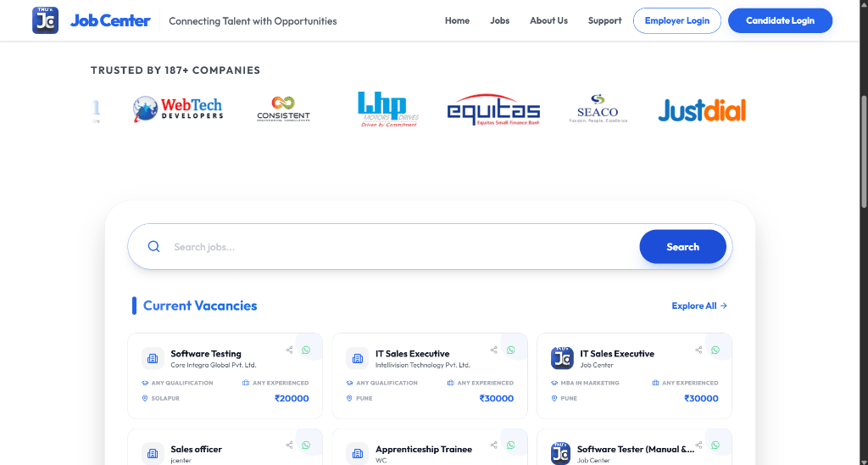The height and width of the screenshot is (465, 868).
Task: Click 'Connecting Talent with Opportunities' tagline
Action: click(x=253, y=21)
